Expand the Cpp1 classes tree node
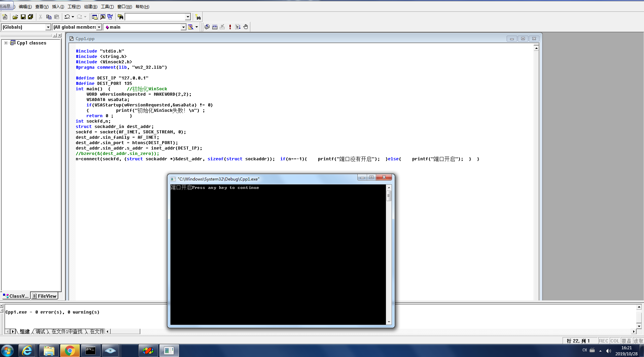This screenshot has height=357, width=644. pos(6,43)
